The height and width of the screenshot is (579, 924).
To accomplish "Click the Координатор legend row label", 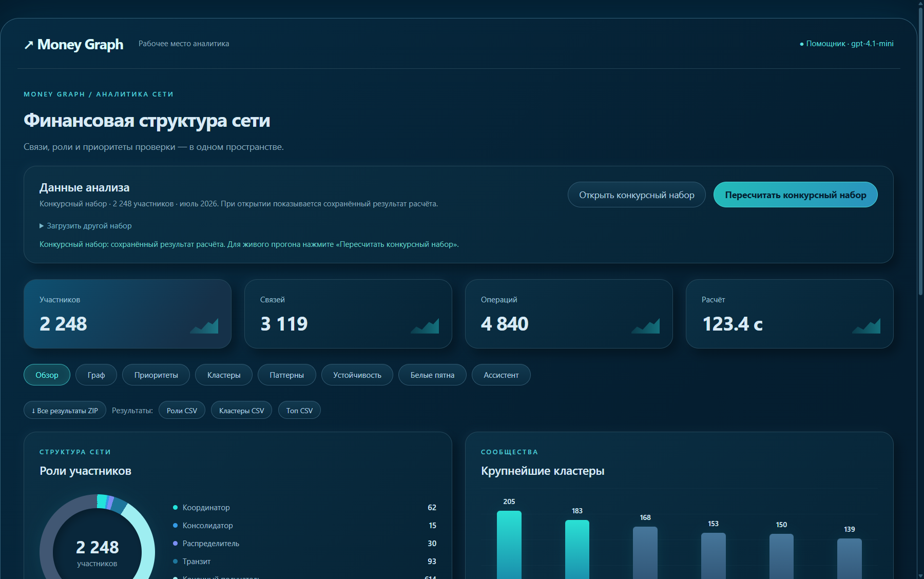I will tap(206, 508).
